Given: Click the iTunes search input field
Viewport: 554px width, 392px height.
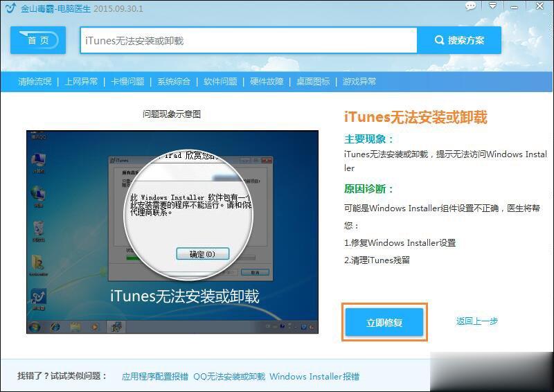Looking at the screenshot, I should tap(248, 40).
